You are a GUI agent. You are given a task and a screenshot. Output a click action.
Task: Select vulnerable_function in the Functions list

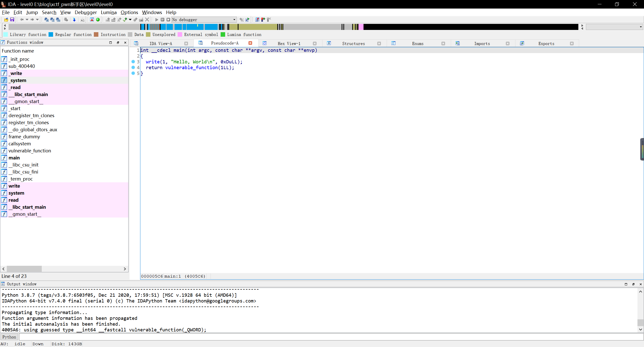point(30,151)
